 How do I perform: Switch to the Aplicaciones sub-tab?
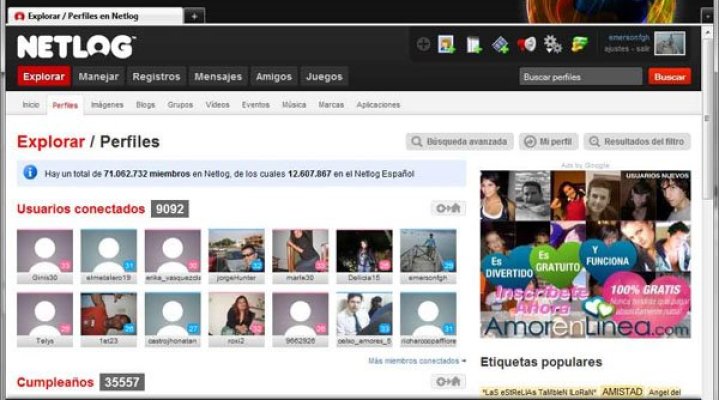coord(378,105)
